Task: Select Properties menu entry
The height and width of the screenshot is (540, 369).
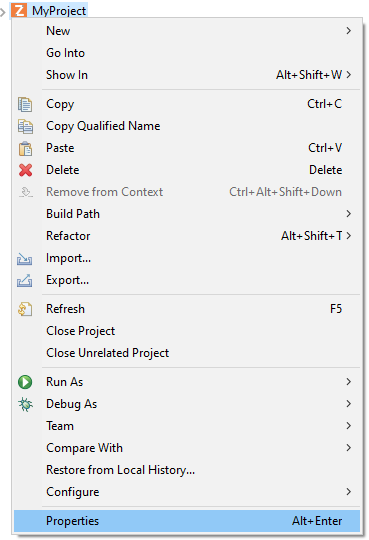Action: 187,521
